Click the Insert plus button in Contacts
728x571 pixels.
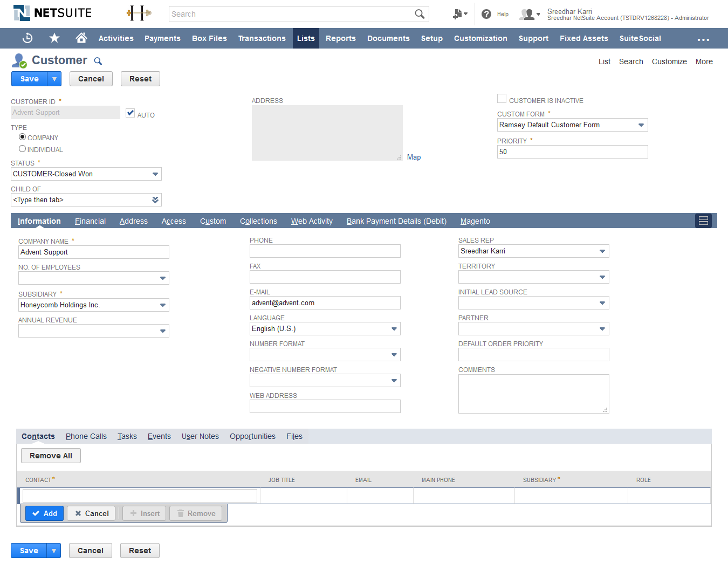[145, 513]
